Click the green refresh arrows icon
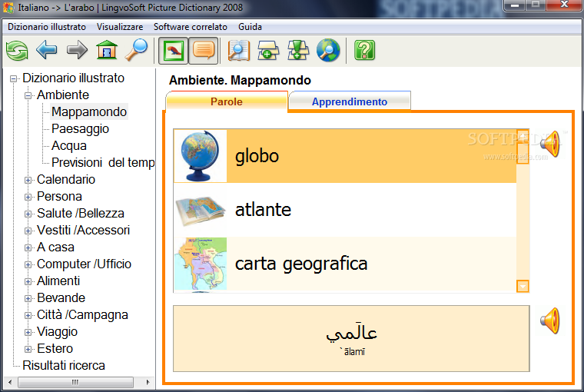 tap(17, 50)
